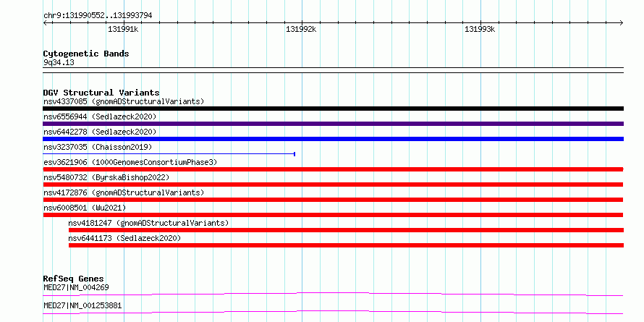Select the thin nsv3237035 Chaisson2019 feature line

[x=169, y=154]
